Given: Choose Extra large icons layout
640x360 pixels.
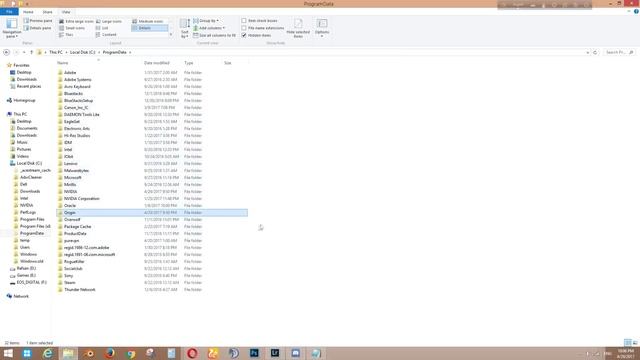Looking at the screenshot, I should pos(76,21).
